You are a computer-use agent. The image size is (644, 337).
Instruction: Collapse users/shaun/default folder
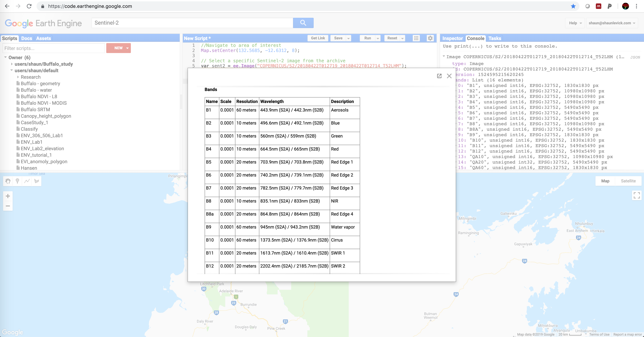(x=12, y=70)
